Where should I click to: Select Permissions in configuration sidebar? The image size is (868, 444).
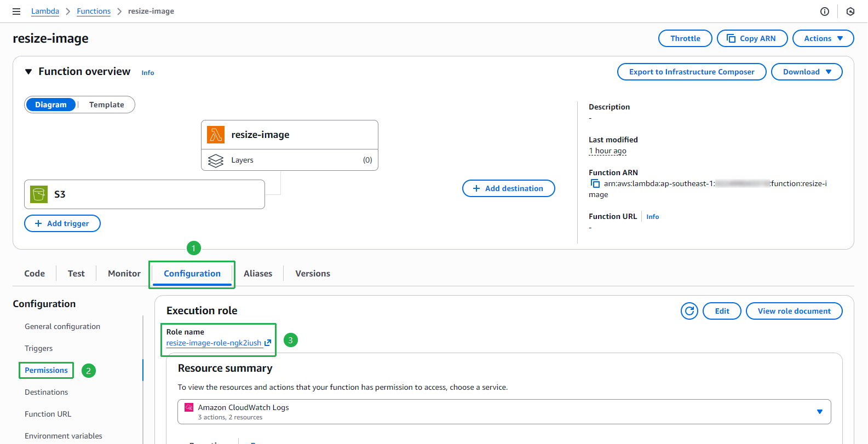[x=46, y=370]
